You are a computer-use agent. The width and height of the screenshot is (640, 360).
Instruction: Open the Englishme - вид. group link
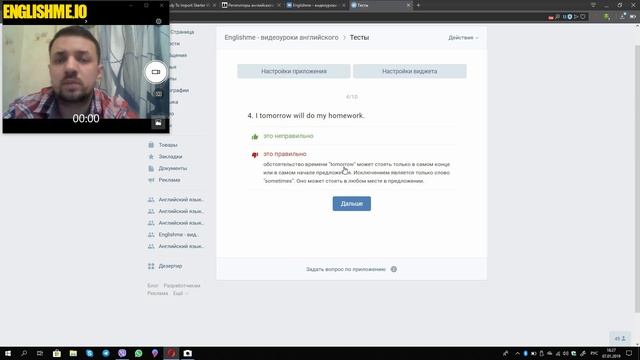178,234
